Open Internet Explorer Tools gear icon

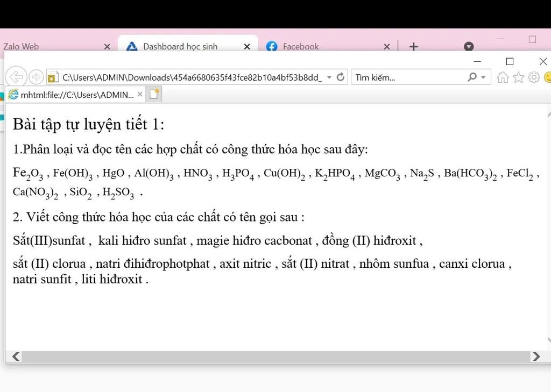[534, 77]
